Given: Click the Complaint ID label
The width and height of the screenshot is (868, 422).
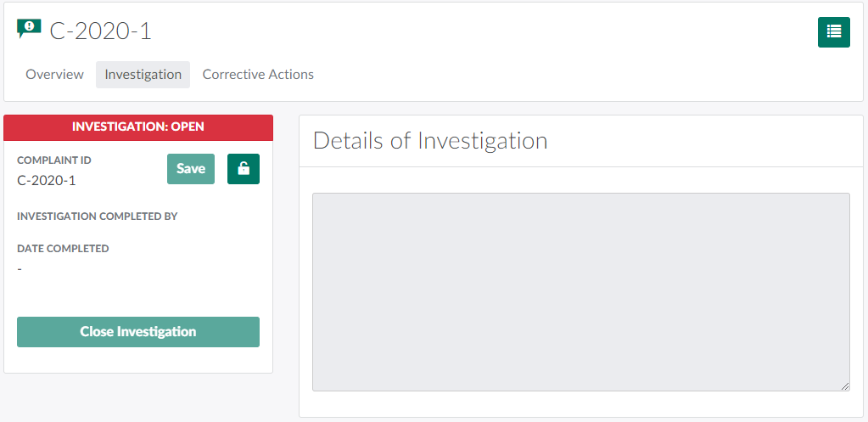Looking at the screenshot, I should tap(54, 160).
